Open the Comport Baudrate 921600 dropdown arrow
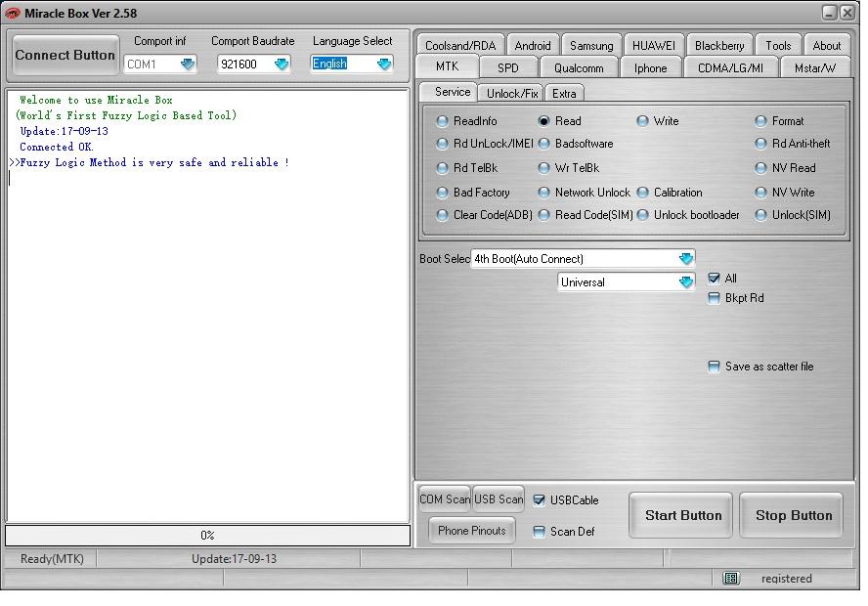This screenshot has height=606, width=868. [x=282, y=65]
